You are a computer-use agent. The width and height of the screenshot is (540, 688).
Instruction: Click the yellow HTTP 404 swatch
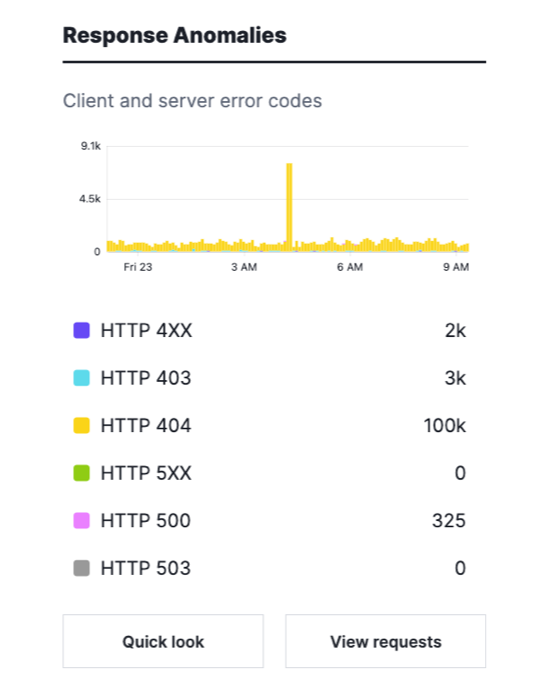[82, 425]
